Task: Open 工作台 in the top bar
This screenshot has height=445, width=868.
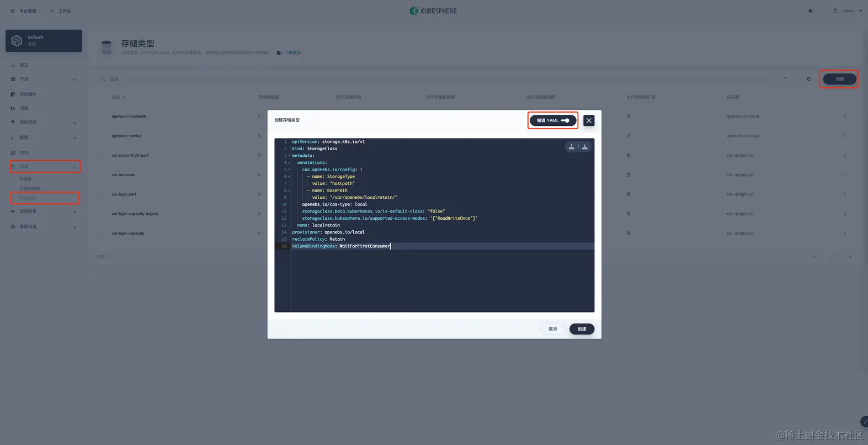Action: (60, 11)
